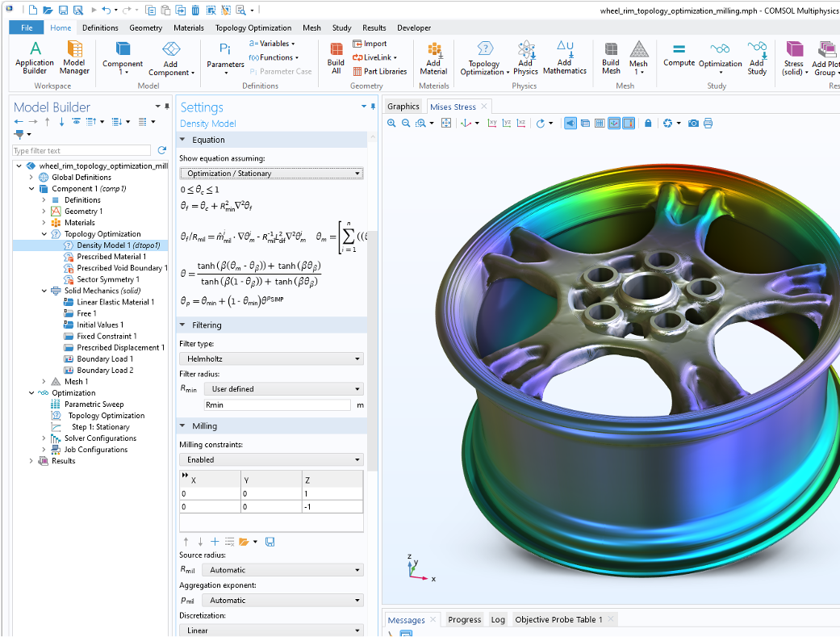Image resolution: width=840 pixels, height=637 pixels.
Task: Switch to the Mises Stress tab
Action: [x=453, y=107]
